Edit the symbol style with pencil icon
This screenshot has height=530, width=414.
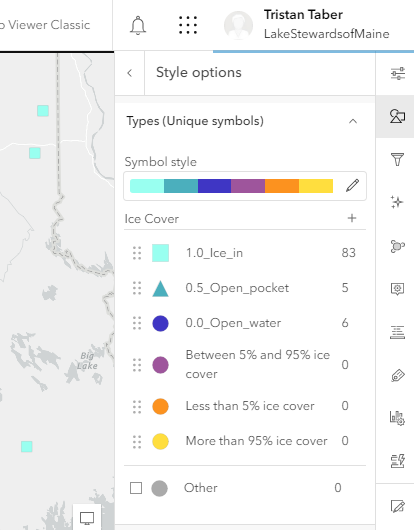[x=352, y=186]
